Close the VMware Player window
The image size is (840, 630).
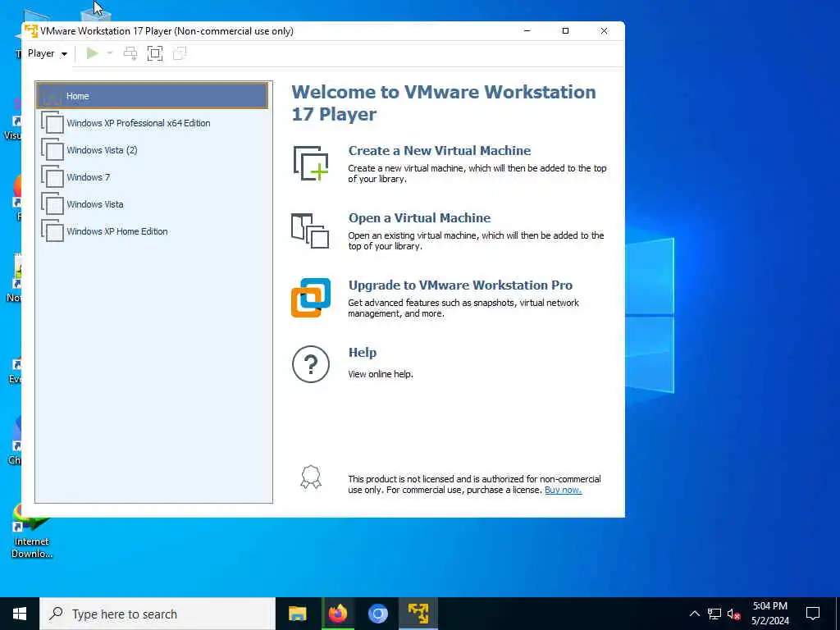click(x=604, y=31)
